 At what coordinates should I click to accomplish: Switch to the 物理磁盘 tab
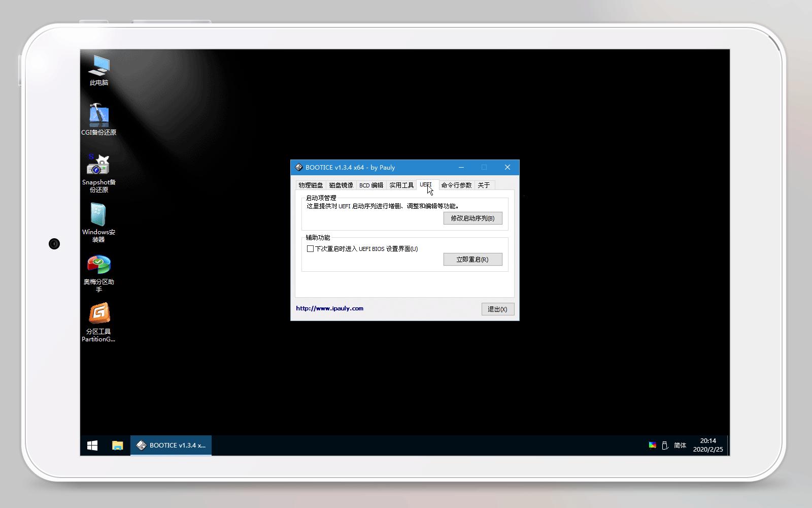(310, 185)
